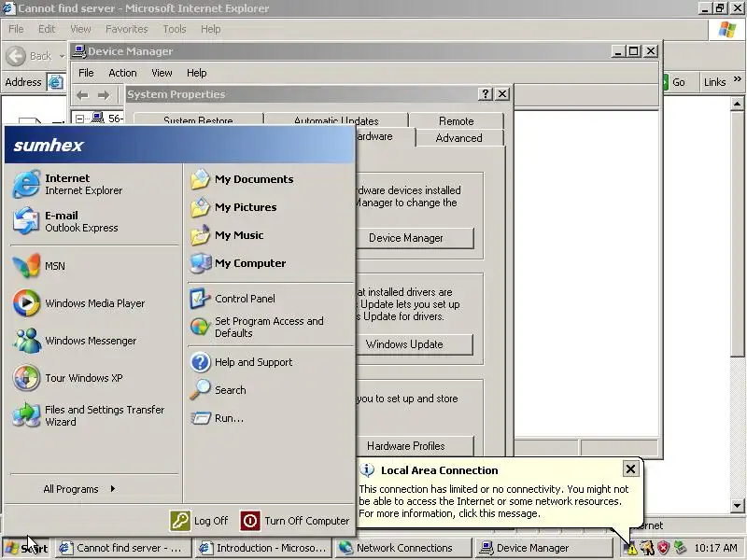Launch Windows Media Player
The height and width of the screenshot is (560, 747).
(x=94, y=302)
